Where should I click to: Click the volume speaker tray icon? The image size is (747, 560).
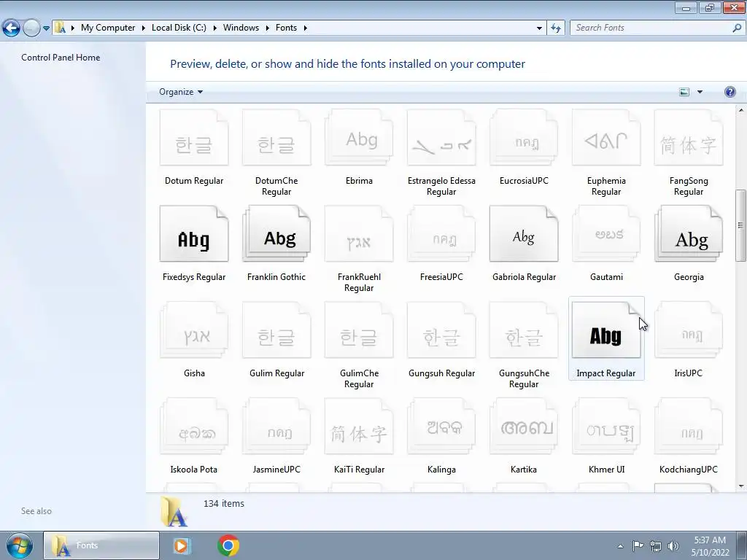pyautogui.click(x=673, y=546)
